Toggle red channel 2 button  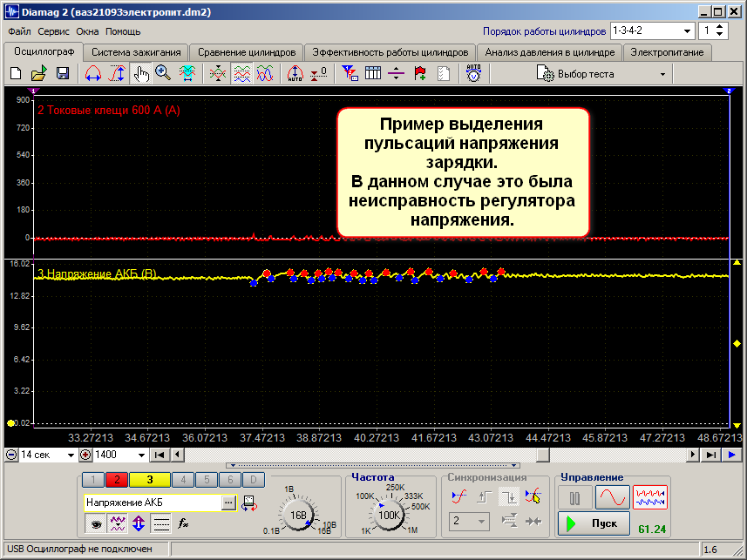[117, 480]
